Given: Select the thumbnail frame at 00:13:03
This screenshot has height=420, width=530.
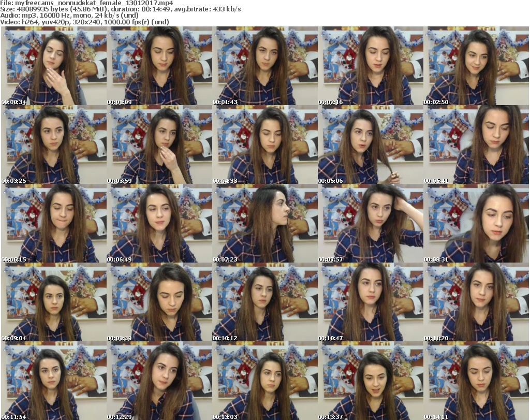Looking at the screenshot, I should [x=264, y=381].
